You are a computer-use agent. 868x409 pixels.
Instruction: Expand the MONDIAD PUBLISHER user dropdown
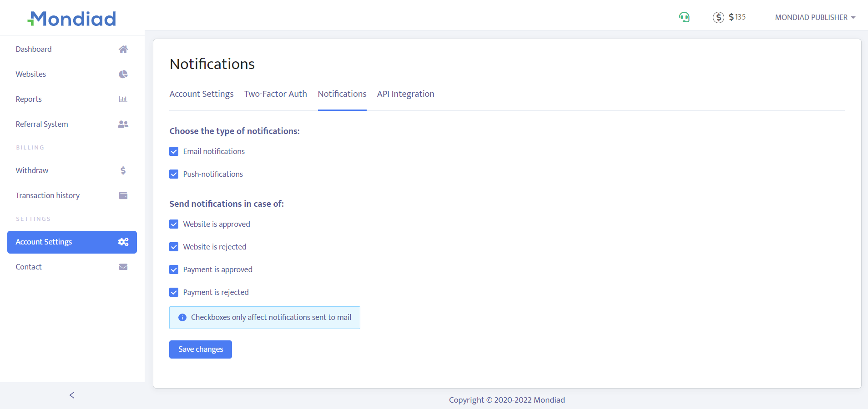point(815,17)
